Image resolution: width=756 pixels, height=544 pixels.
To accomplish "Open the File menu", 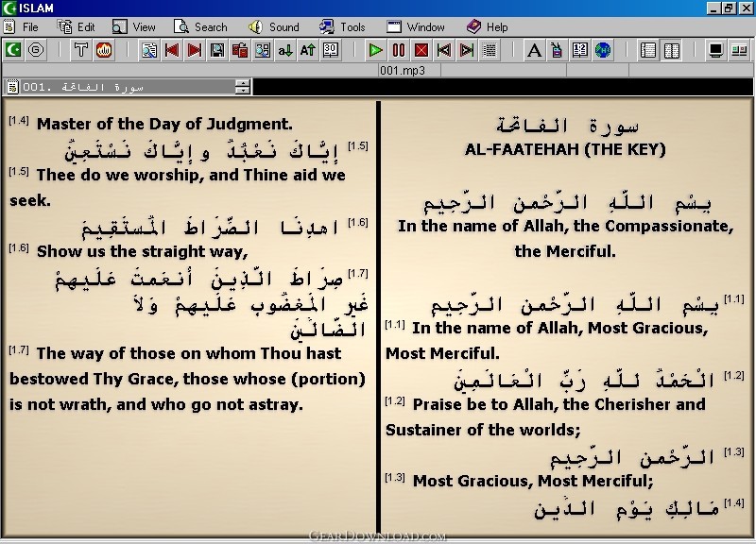I will [x=21, y=27].
